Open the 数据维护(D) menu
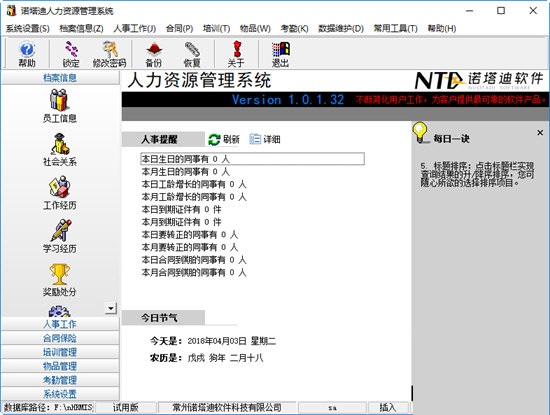The width and height of the screenshot is (550, 415). pos(341,28)
